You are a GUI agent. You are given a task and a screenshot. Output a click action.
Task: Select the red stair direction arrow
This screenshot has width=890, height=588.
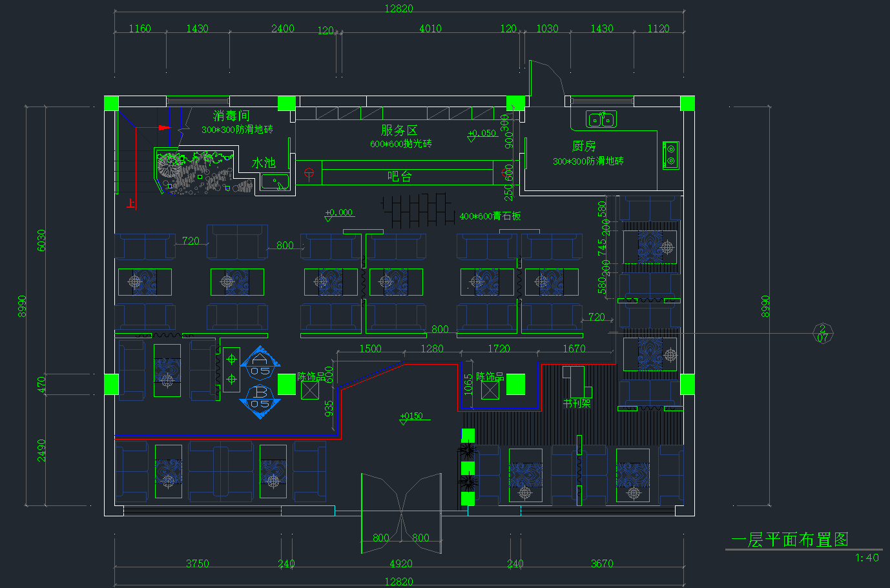click(165, 128)
